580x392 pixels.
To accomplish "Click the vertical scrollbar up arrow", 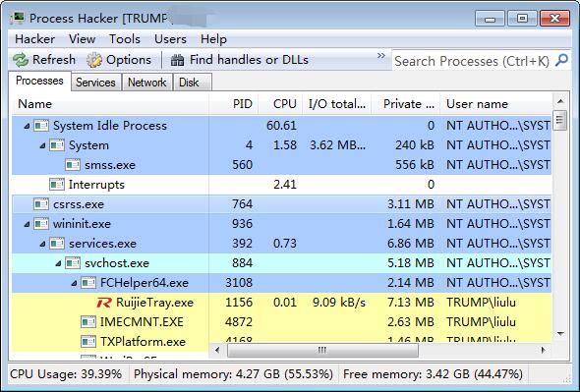I will pyautogui.click(x=560, y=101).
